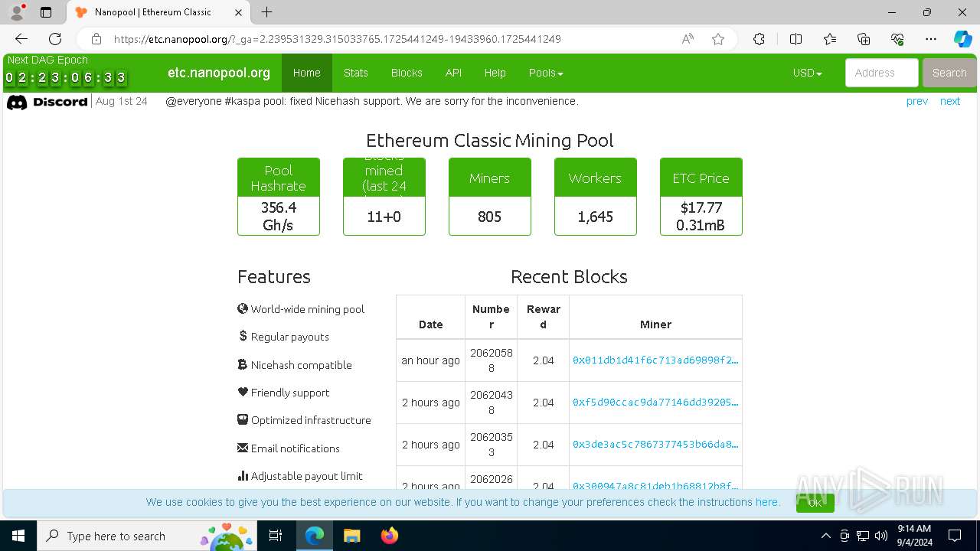Open Microsoft Edge from taskbar

coord(315,536)
